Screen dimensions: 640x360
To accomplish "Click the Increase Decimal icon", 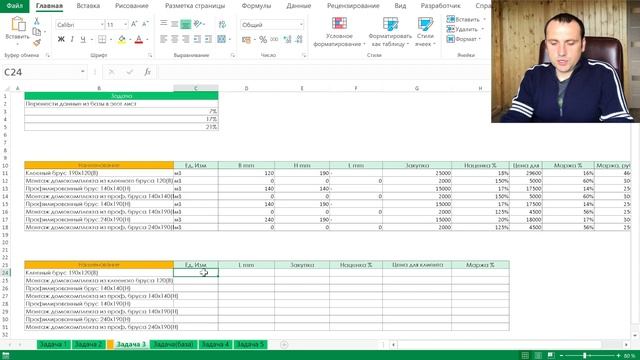I will point(287,39).
